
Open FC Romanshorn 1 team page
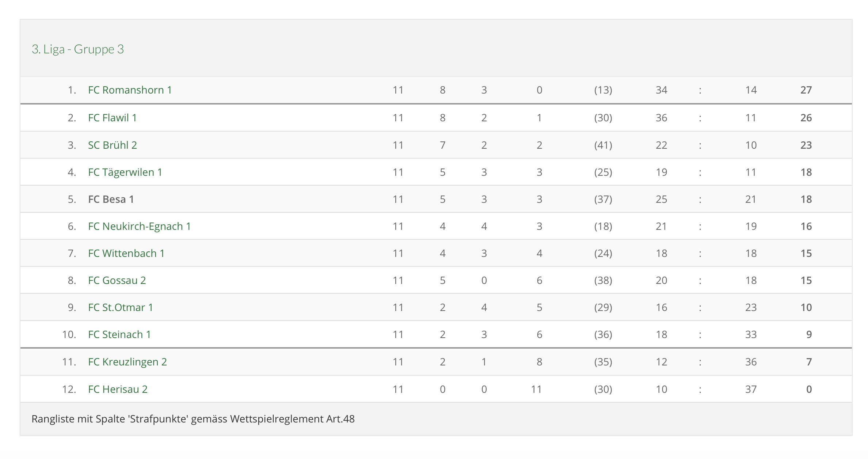(130, 90)
